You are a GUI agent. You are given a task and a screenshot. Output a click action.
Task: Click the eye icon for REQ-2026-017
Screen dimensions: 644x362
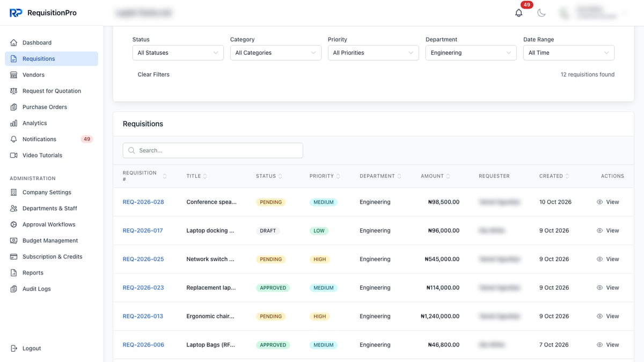[x=599, y=231]
